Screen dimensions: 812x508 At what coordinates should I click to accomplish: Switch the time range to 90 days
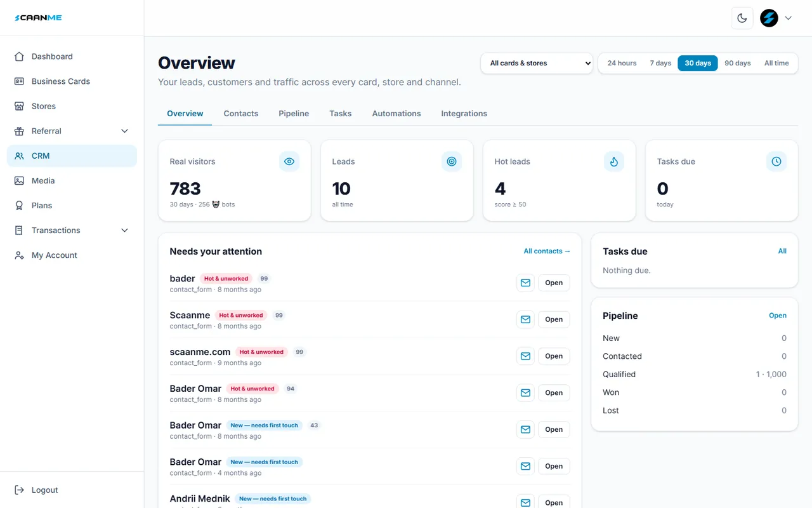[x=738, y=63]
